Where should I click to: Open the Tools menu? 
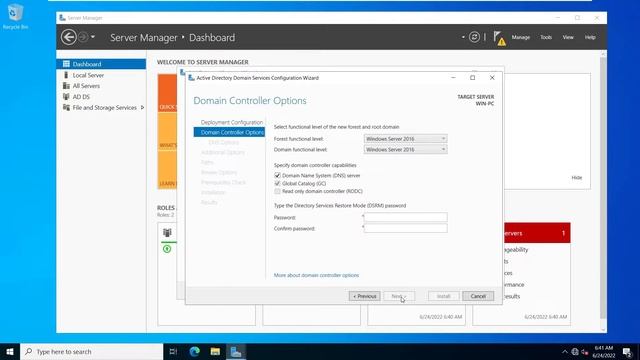[x=546, y=37]
